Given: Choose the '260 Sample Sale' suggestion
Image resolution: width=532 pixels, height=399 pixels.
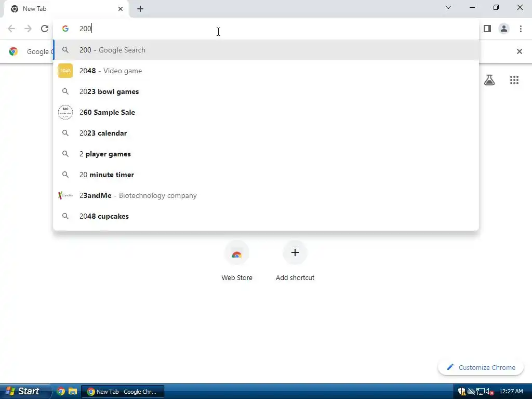Looking at the screenshot, I should point(266,112).
